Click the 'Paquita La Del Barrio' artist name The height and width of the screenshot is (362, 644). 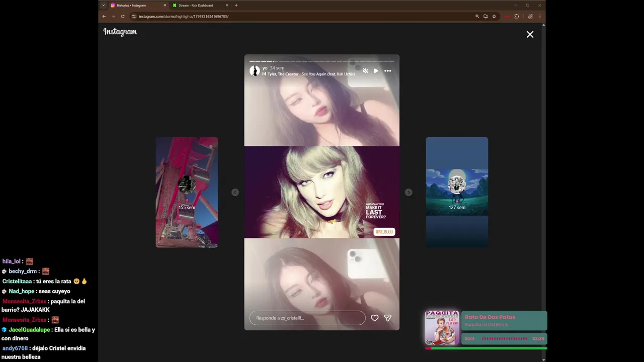click(487, 324)
